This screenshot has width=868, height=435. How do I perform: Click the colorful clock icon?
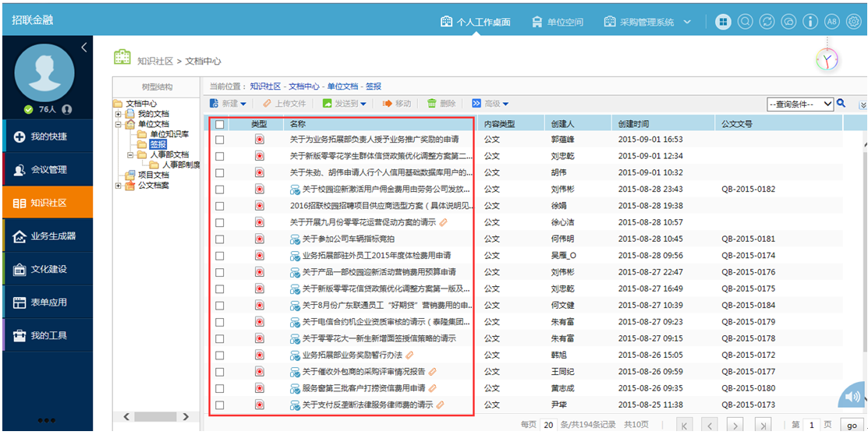pyautogui.click(x=827, y=60)
